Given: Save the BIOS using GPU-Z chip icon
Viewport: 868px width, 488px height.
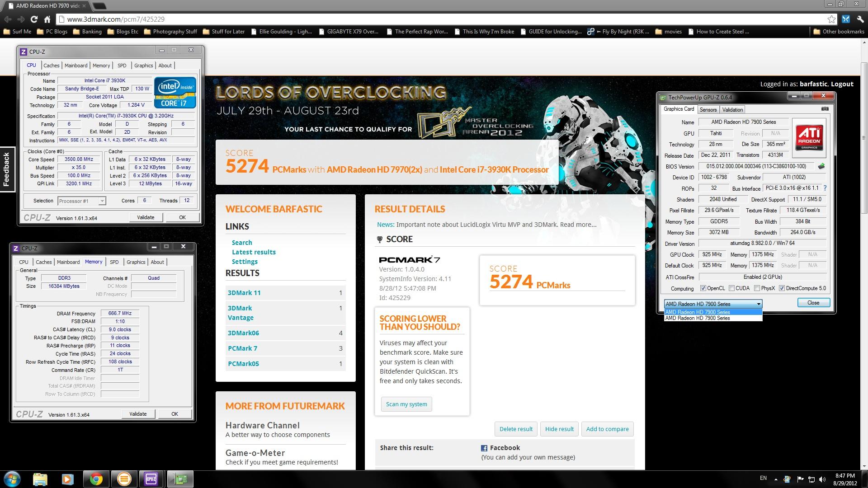Looking at the screenshot, I should coord(821,166).
